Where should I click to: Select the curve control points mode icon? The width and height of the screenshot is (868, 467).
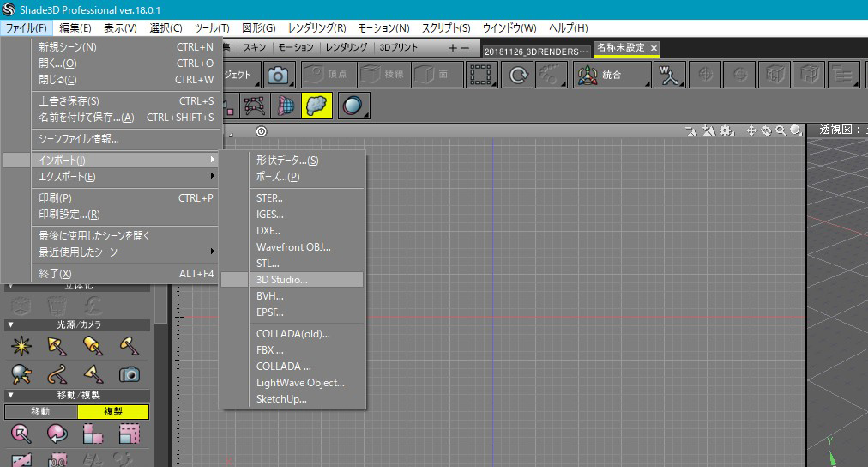(x=254, y=106)
